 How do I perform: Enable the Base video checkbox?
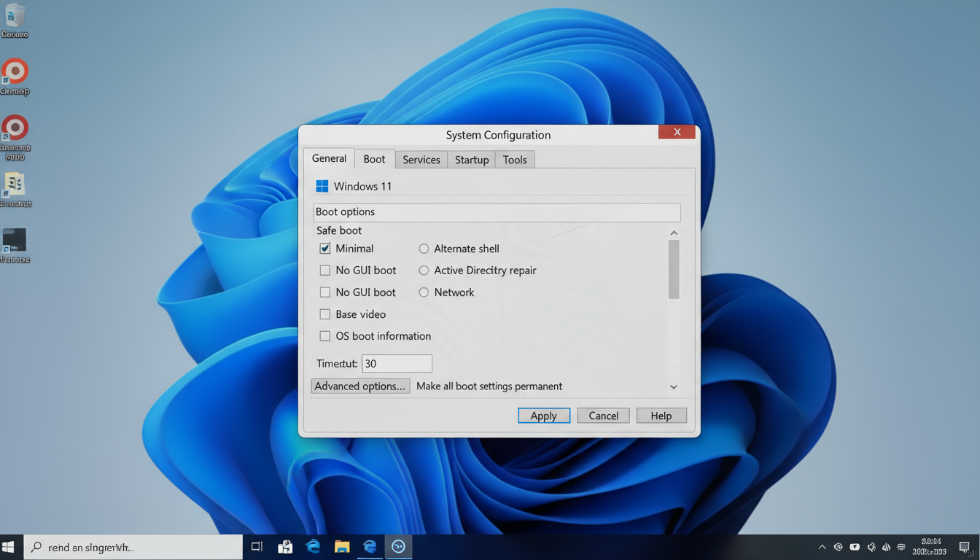pos(325,314)
